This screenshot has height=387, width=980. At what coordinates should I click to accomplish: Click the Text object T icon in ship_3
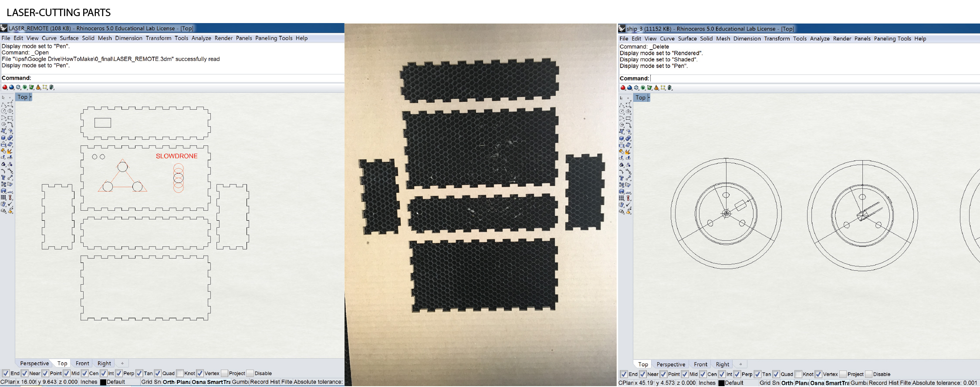(622, 178)
